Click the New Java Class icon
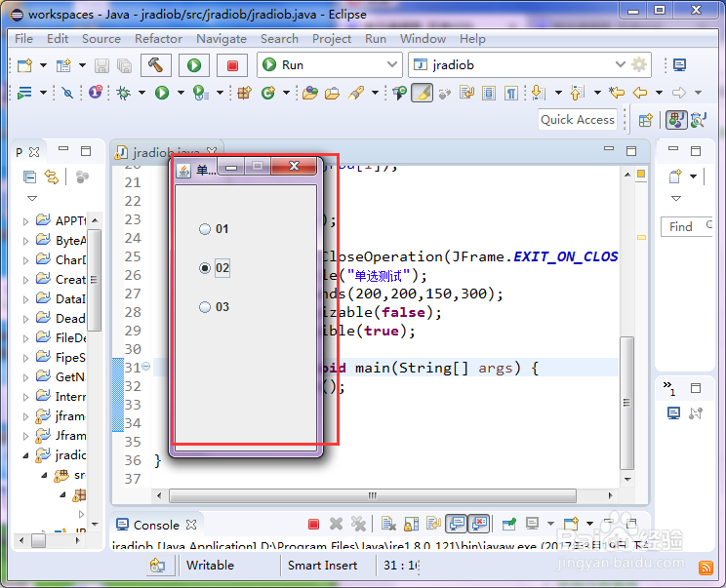 (x=268, y=93)
